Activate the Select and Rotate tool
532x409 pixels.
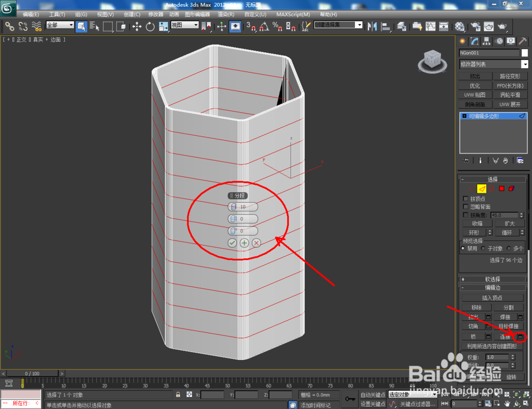[150, 26]
